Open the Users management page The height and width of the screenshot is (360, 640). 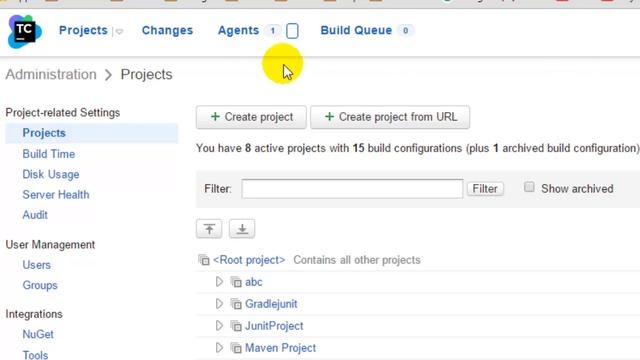click(36, 265)
